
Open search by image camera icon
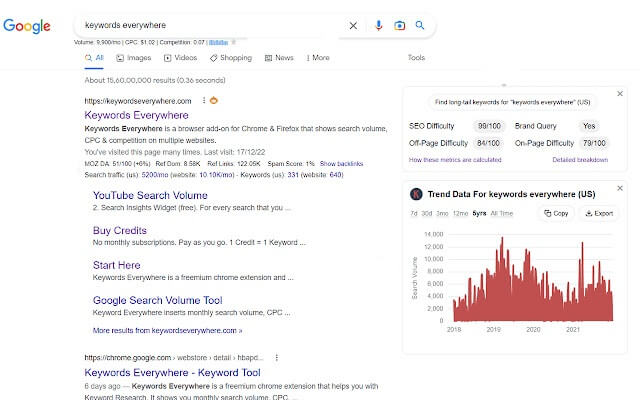point(400,25)
